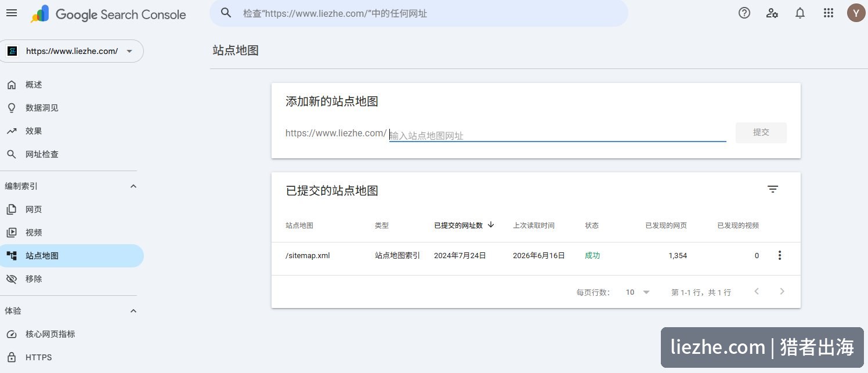Screen dimensions: 868x373
Task: Click the 核心网页指标 gauge icon
Action: click(12, 334)
